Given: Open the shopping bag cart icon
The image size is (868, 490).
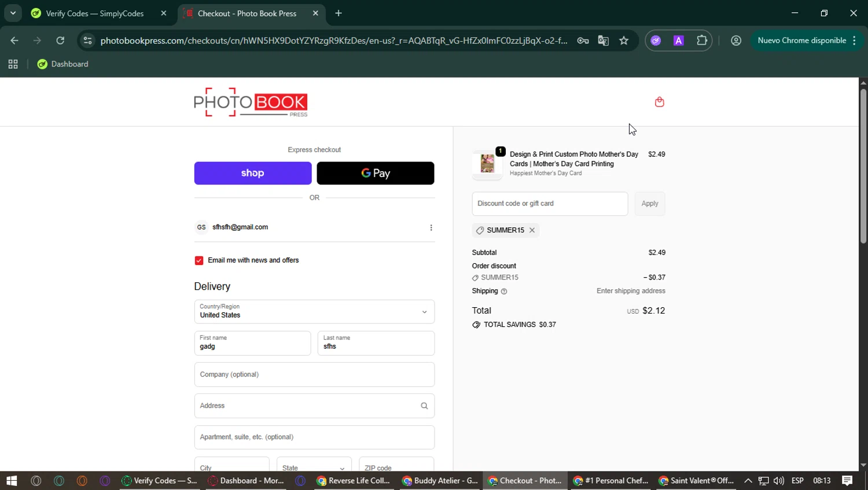Looking at the screenshot, I should click(x=659, y=102).
